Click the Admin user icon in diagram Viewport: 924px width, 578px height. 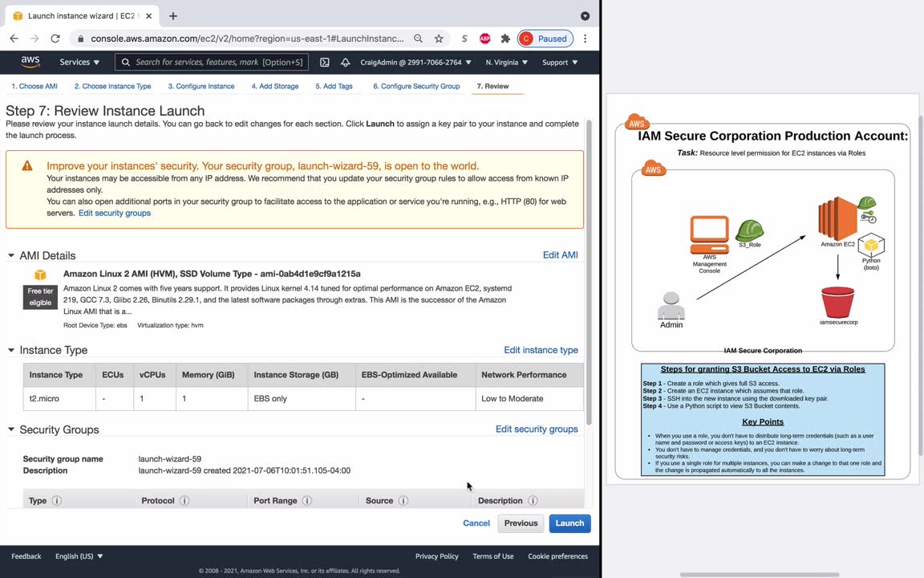(671, 306)
